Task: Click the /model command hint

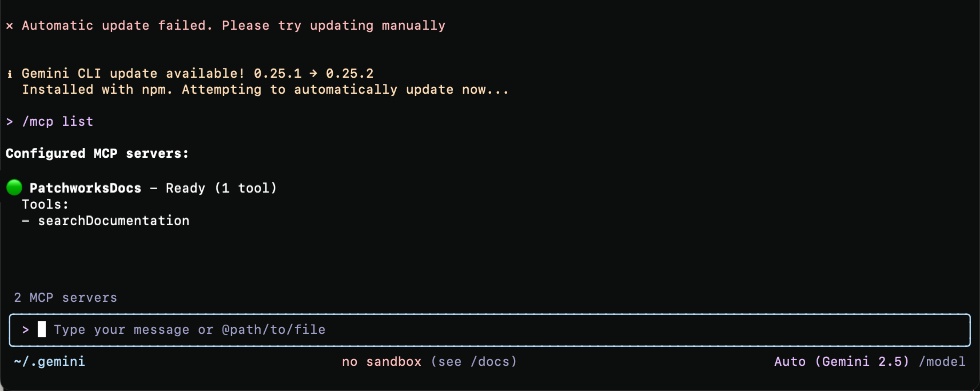Action: [942, 361]
